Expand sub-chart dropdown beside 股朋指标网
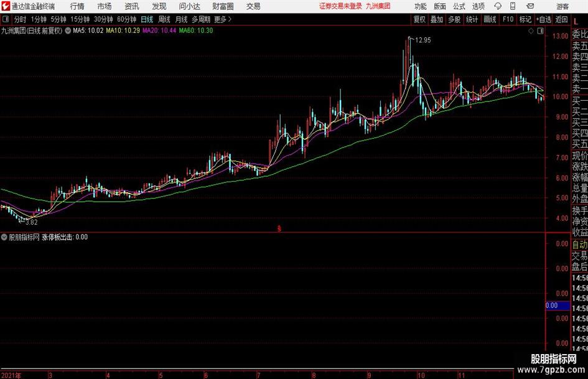 click(x=4, y=237)
